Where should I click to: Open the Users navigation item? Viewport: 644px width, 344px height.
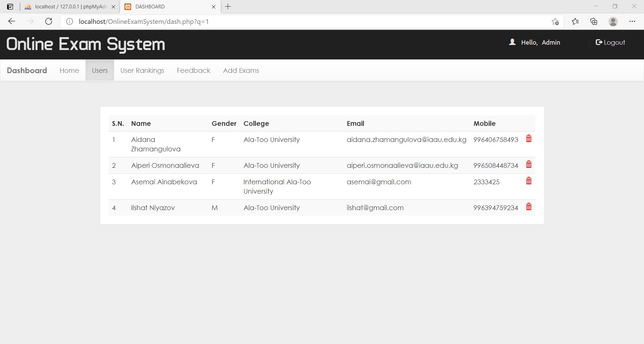coord(100,70)
